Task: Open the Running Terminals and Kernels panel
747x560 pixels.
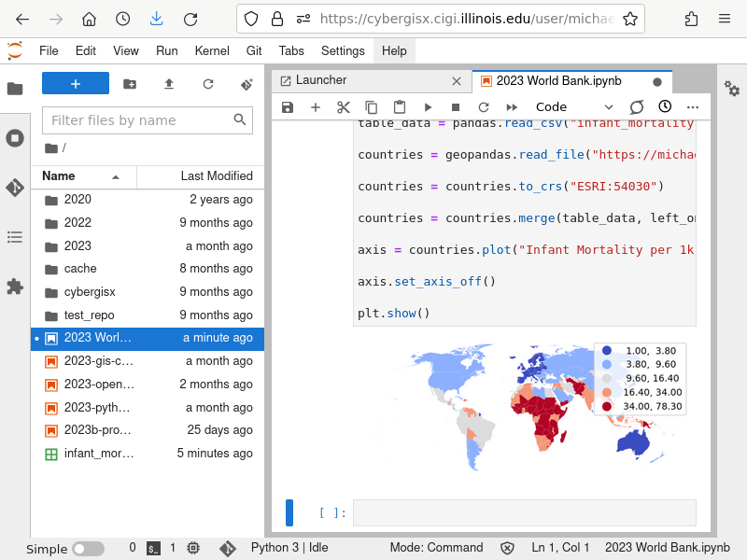Action: tap(15, 138)
